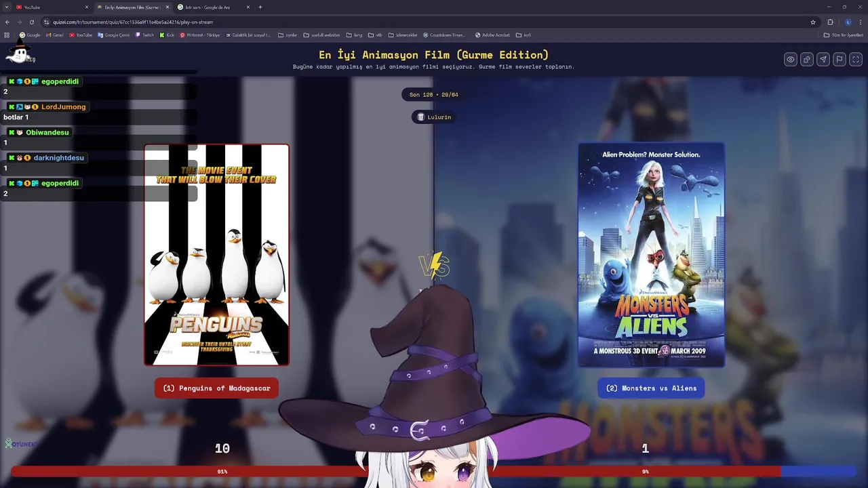Image resolution: width=868 pixels, height=488 pixels.
Task: Vote for (2) Monsters vs Aliens button
Action: click(651, 388)
